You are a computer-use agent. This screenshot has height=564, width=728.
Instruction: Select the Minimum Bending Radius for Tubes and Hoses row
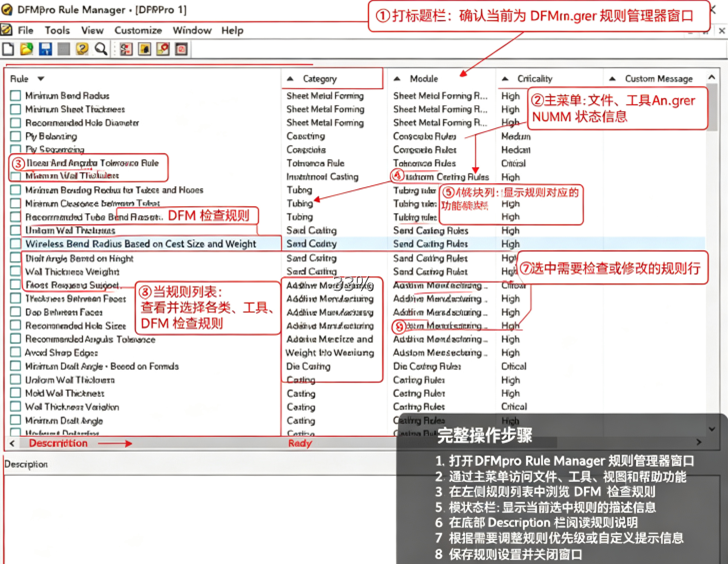[x=114, y=190]
